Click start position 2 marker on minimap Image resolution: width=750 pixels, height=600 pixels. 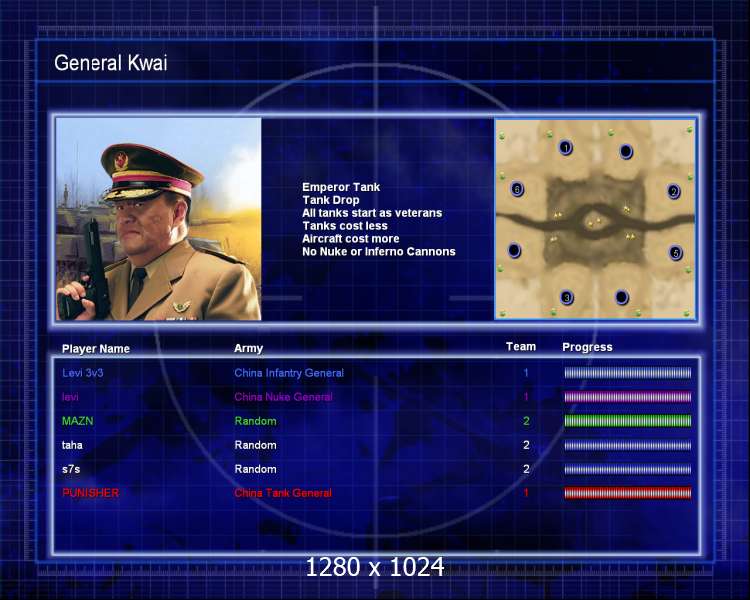pyautogui.click(x=674, y=192)
